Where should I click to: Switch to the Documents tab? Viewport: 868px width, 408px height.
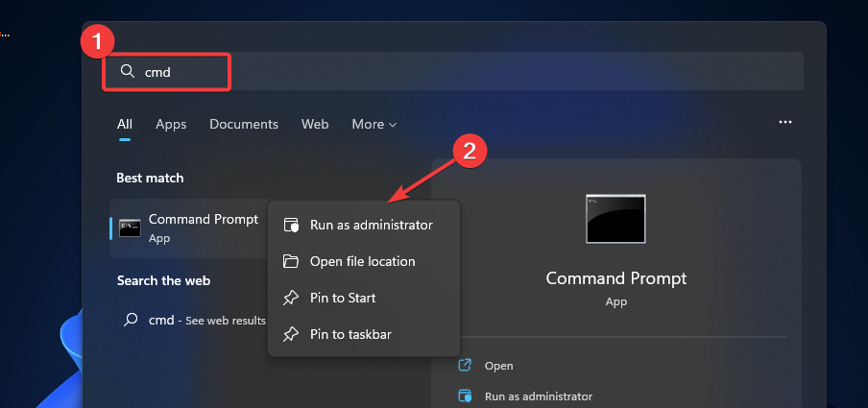click(244, 124)
